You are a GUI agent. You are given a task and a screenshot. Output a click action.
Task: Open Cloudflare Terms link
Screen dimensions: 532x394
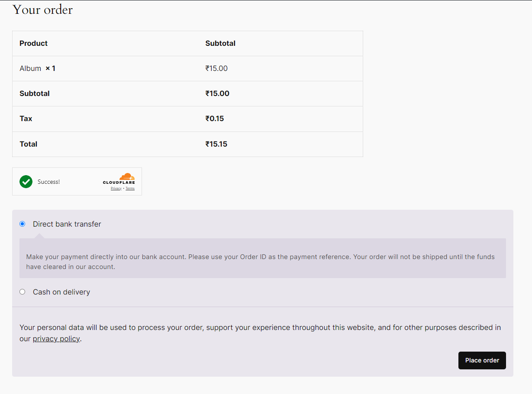[x=130, y=189]
